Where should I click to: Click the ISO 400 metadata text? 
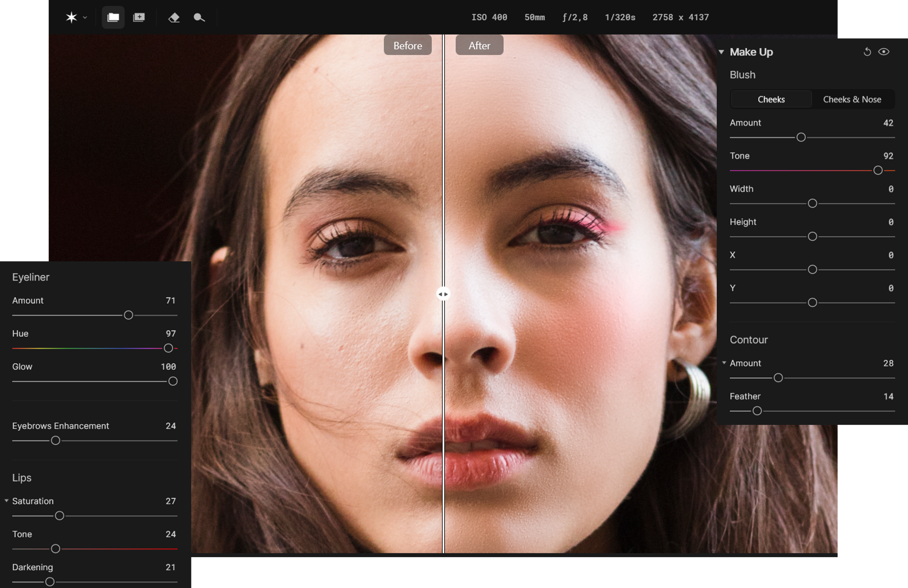pyautogui.click(x=489, y=17)
